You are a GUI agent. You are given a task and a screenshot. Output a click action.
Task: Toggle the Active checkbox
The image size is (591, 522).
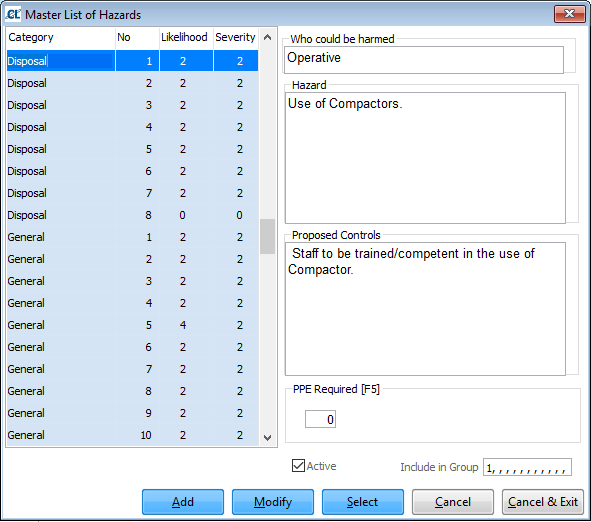coord(298,466)
